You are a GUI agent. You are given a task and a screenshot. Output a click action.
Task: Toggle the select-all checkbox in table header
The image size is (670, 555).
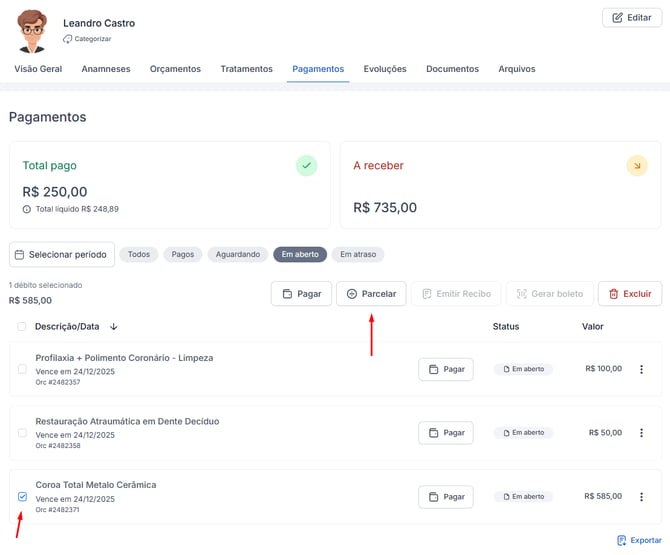[22, 327]
